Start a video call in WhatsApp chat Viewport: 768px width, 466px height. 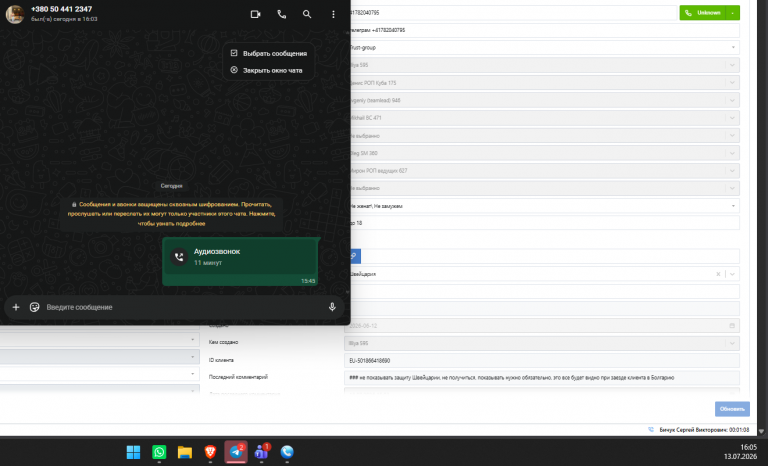255,14
